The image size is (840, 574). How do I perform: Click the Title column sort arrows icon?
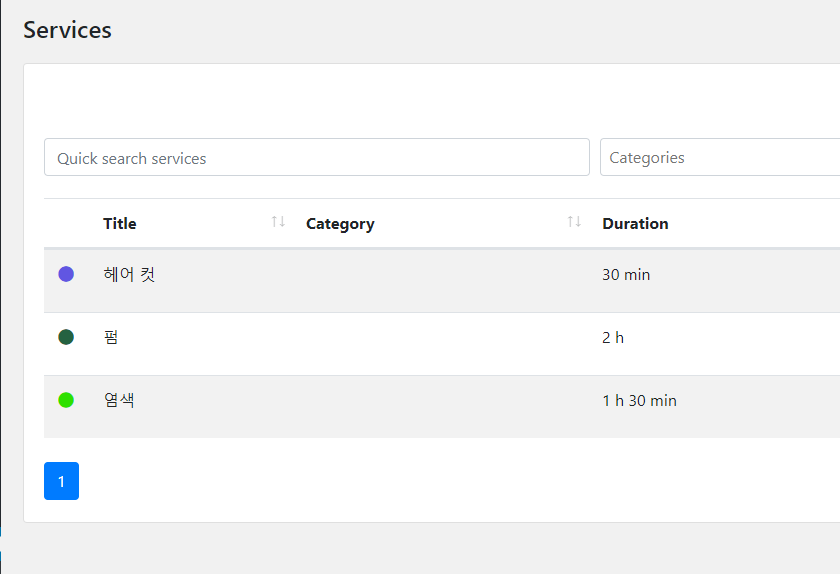[x=278, y=222]
